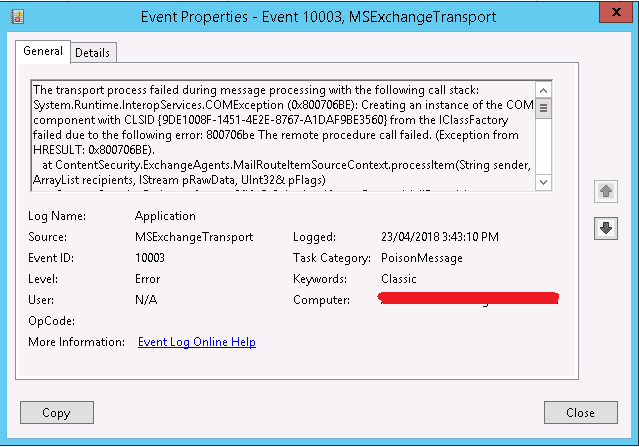Select the MSExchangeTransport source value
This screenshot has height=447, width=639.
coord(194,237)
